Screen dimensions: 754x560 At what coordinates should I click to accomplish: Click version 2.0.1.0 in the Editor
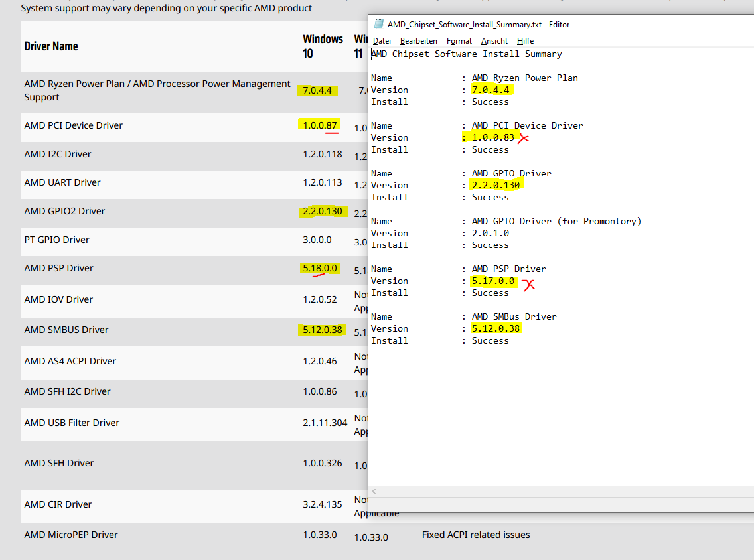[490, 233]
